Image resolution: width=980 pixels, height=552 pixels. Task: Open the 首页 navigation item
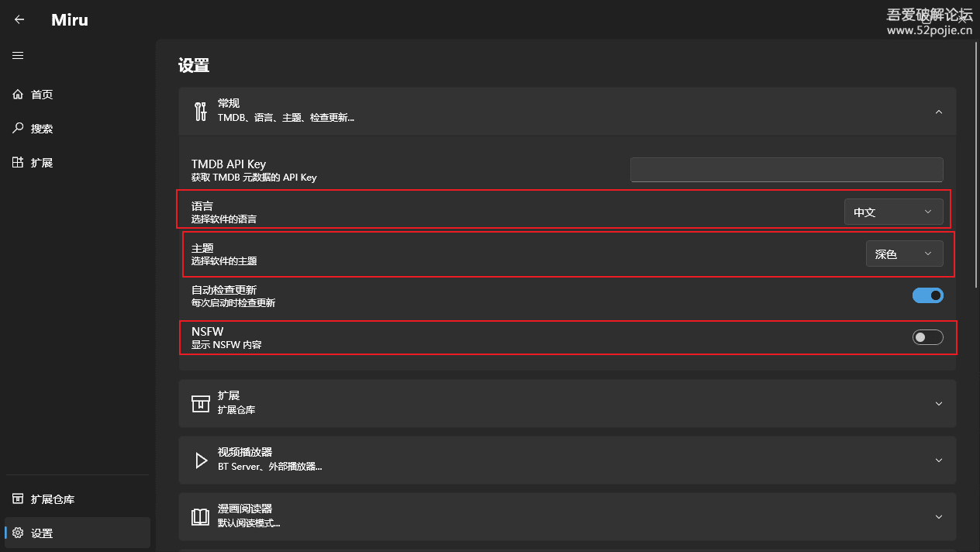(x=78, y=95)
